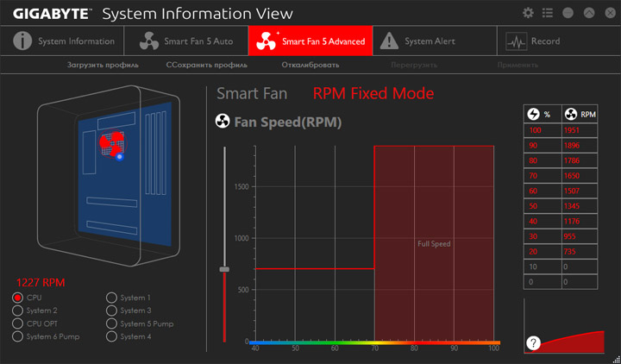Image resolution: width=621 pixels, height=364 pixels.
Task: Switch to the Smart Fan 5 Auto tab
Action: [186, 41]
